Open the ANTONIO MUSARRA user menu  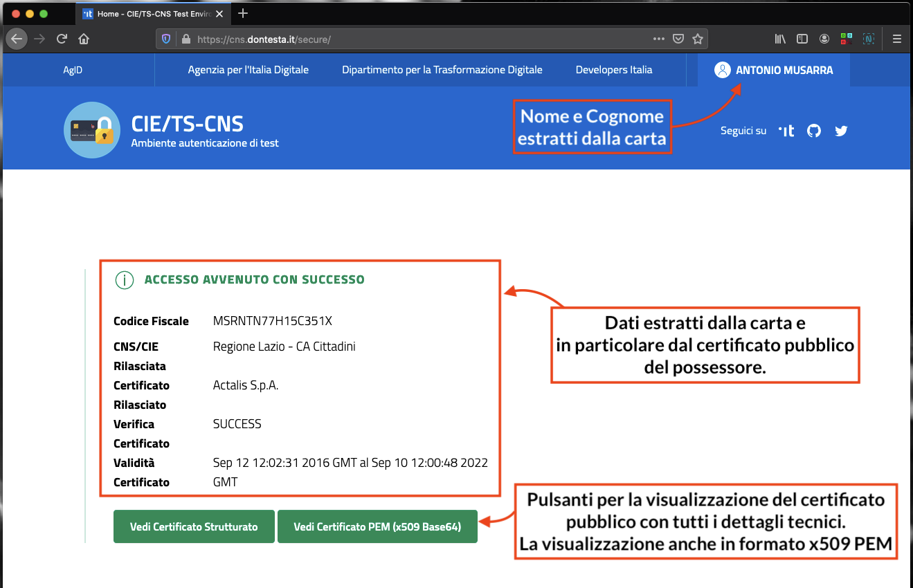pos(774,70)
